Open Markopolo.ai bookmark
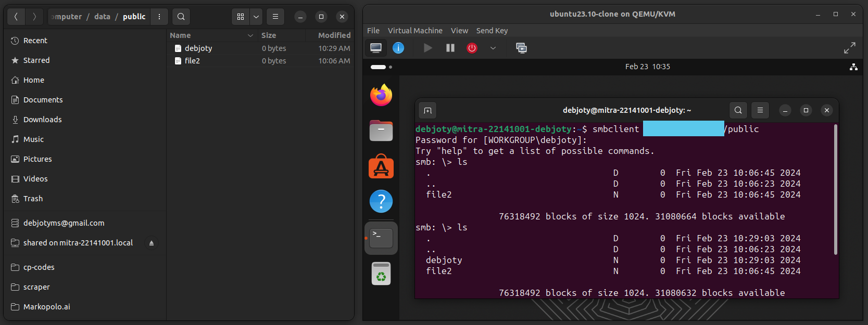Screen dimensions: 868x325 coord(85,307)
